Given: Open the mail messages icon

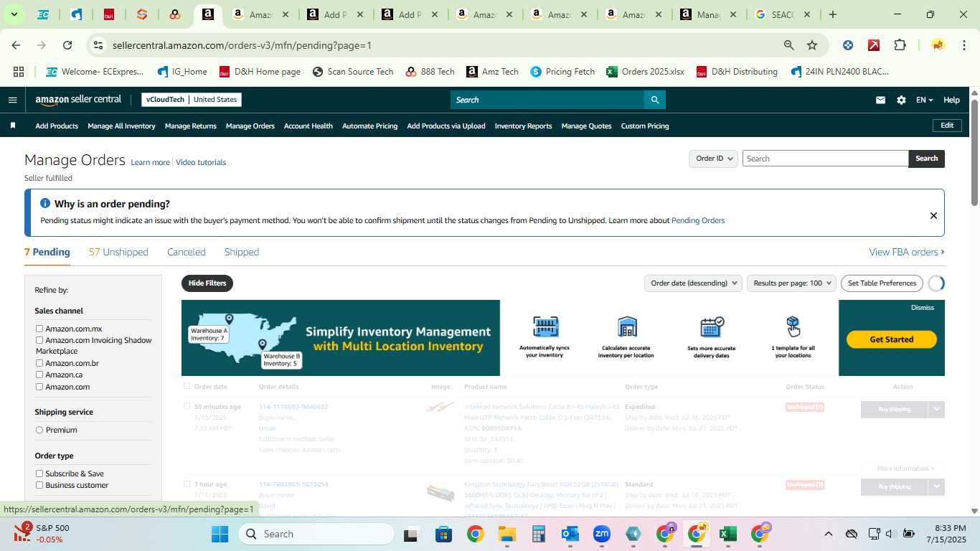Looking at the screenshot, I should 880,100.
